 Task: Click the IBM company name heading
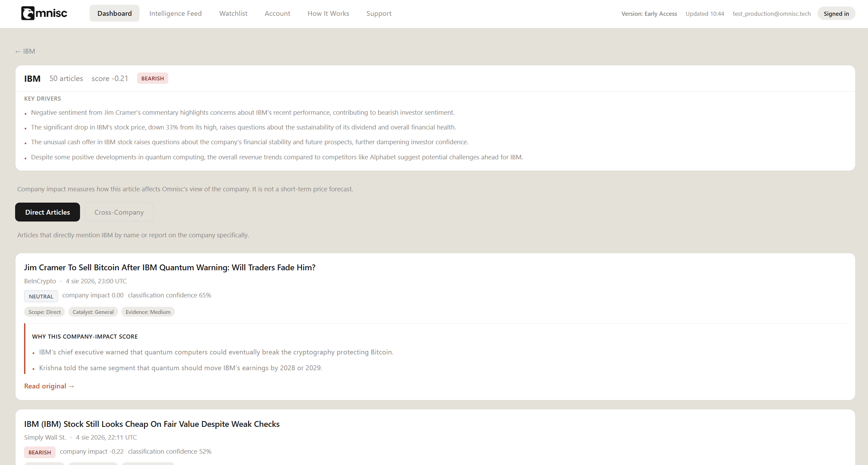pyautogui.click(x=32, y=79)
